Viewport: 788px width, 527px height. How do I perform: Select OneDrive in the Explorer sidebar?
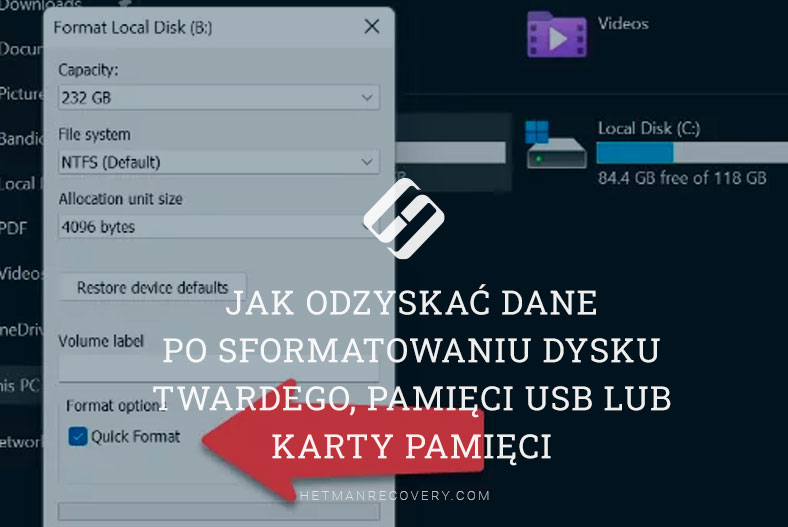click(x=22, y=330)
